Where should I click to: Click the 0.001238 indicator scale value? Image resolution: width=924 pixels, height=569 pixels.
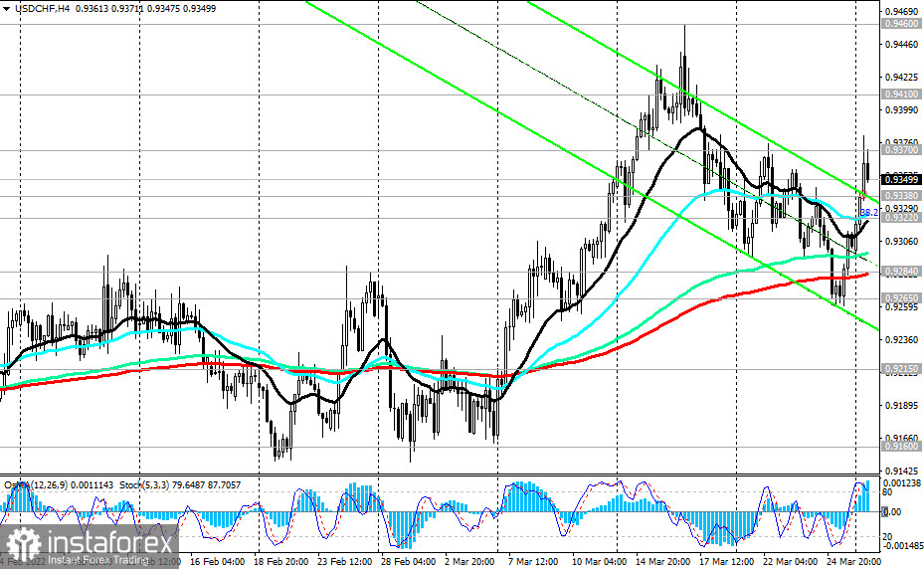point(902,482)
